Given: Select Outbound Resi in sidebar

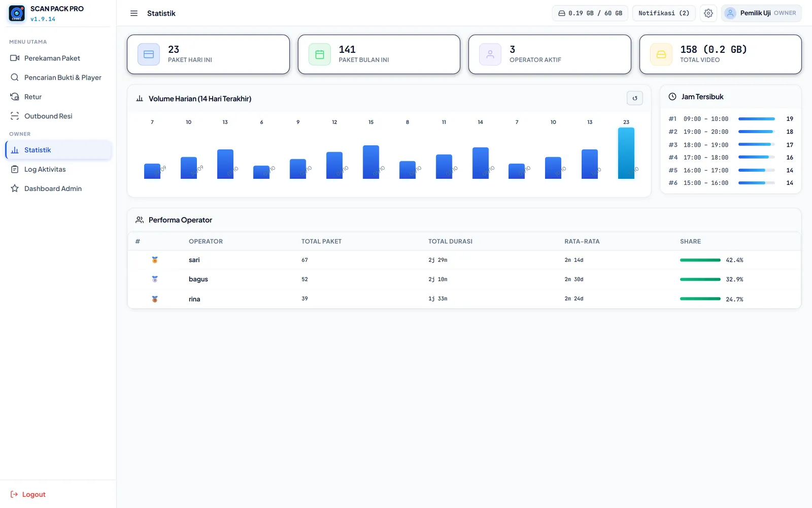Looking at the screenshot, I should click(58, 116).
